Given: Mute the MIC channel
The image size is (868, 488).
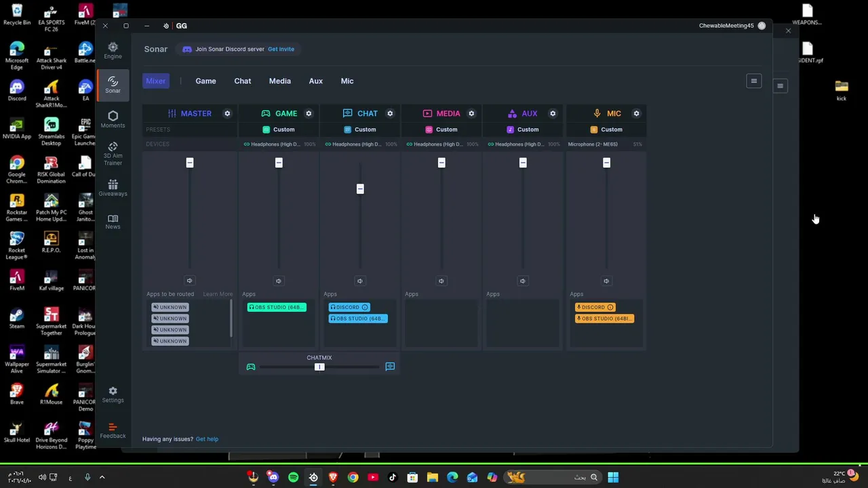Looking at the screenshot, I should 606,281.
